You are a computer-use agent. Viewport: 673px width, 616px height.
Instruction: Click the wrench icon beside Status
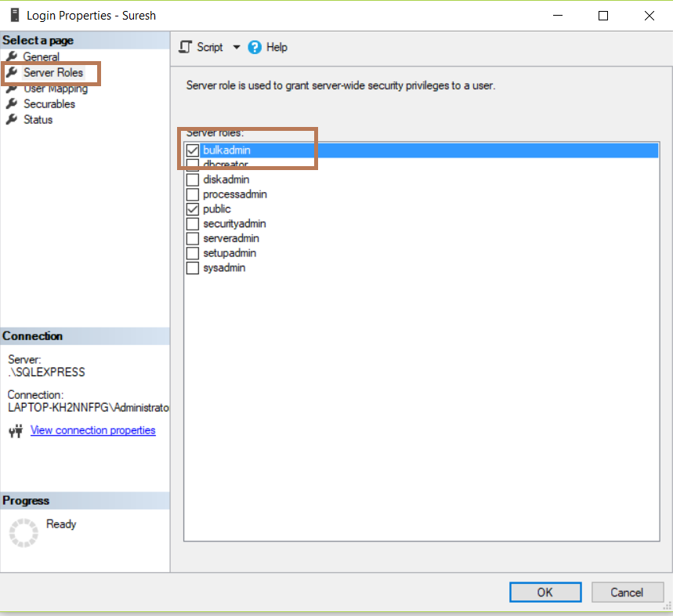[x=13, y=119]
